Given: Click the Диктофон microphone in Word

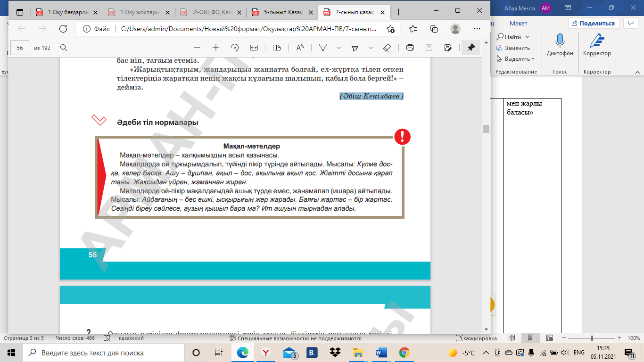Looking at the screenshot, I should click(x=560, y=45).
